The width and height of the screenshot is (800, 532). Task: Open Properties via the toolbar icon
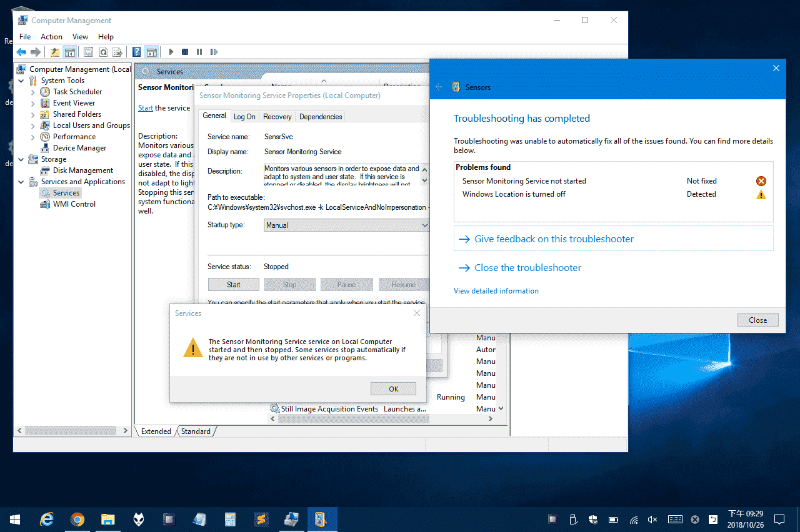point(88,52)
